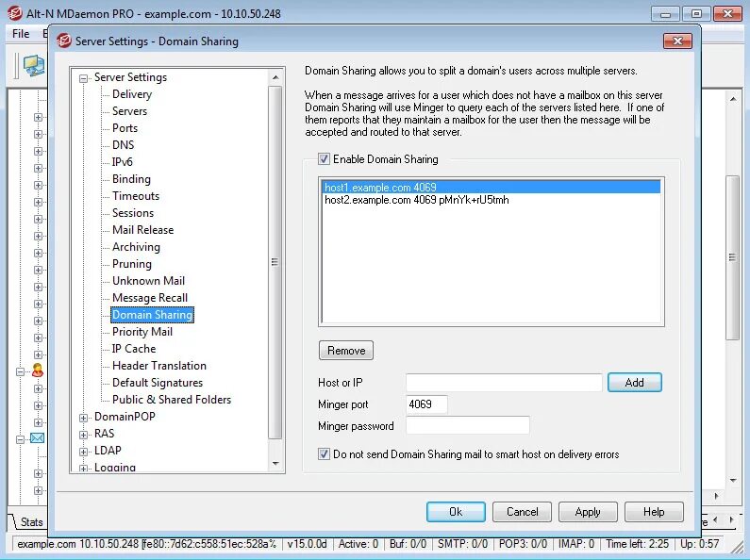The width and height of the screenshot is (750, 560).
Task: Click the v15.0.0d status bar entry
Action: click(308, 544)
